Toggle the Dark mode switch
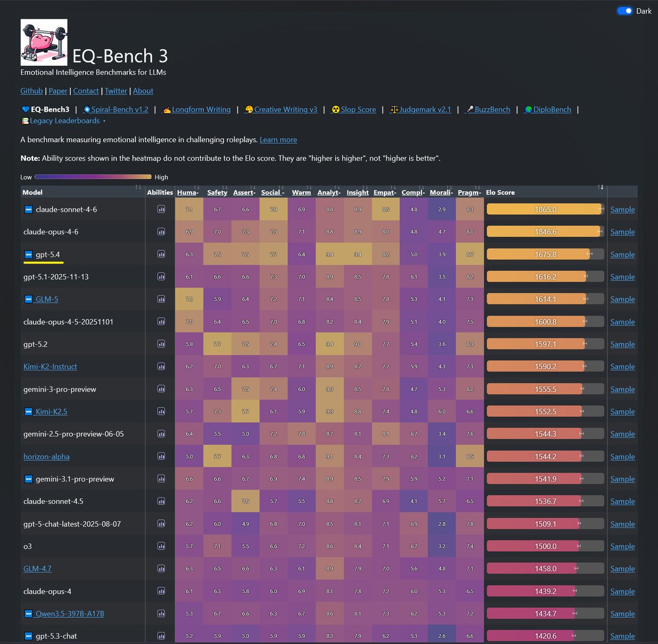This screenshot has height=644, width=658. click(x=625, y=10)
